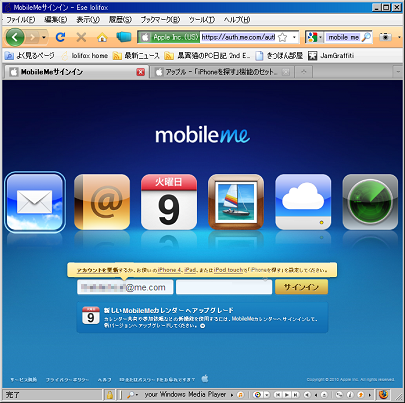
Task: Close the MobileMeサインイン tab
Action: pos(141,72)
